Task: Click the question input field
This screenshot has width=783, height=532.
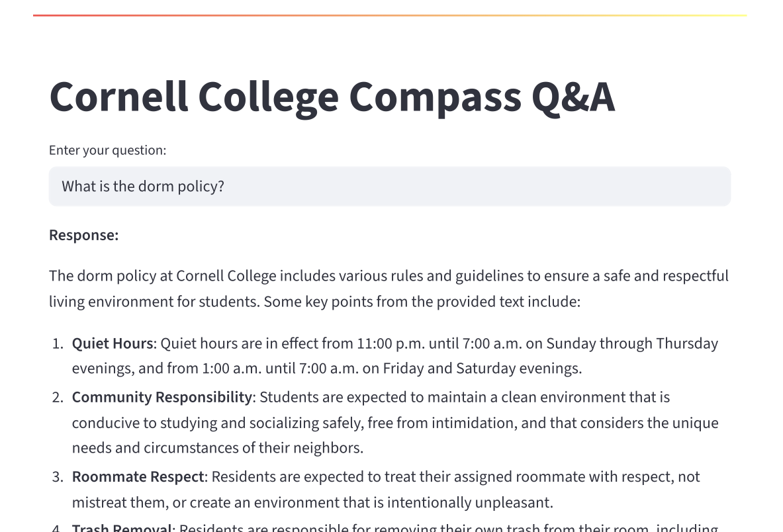Action: click(x=389, y=187)
